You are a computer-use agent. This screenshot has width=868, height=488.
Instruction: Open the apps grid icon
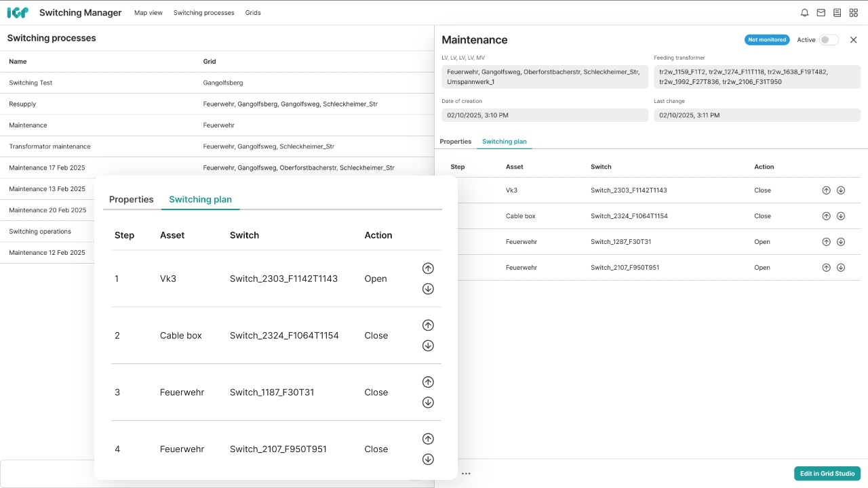(853, 12)
